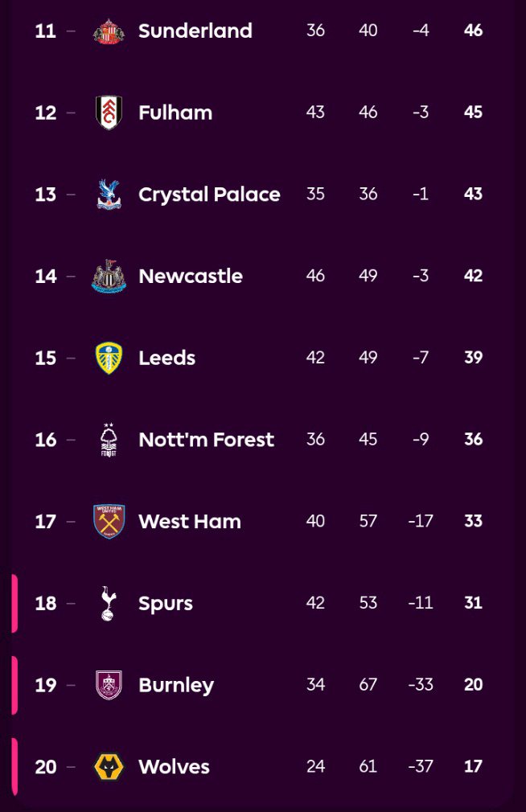Click position number 18 beside Spurs
This screenshot has width=526, height=812.
pyautogui.click(x=46, y=603)
